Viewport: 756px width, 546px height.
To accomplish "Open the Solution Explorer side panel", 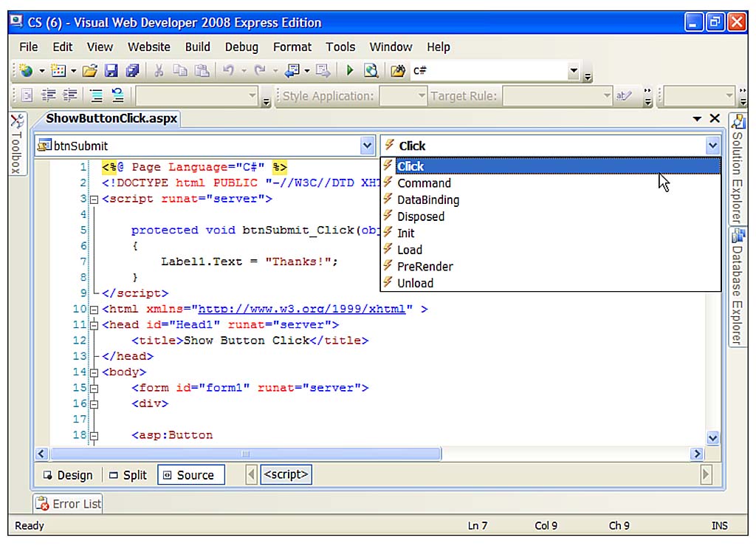I will pos(738,168).
